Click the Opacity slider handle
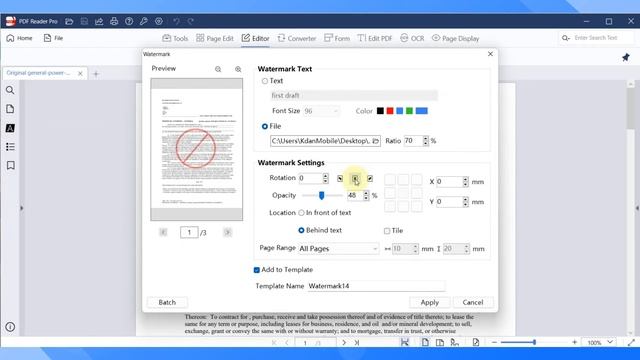The height and width of the screenshot is (360, 640). click(x=322, y=196)
